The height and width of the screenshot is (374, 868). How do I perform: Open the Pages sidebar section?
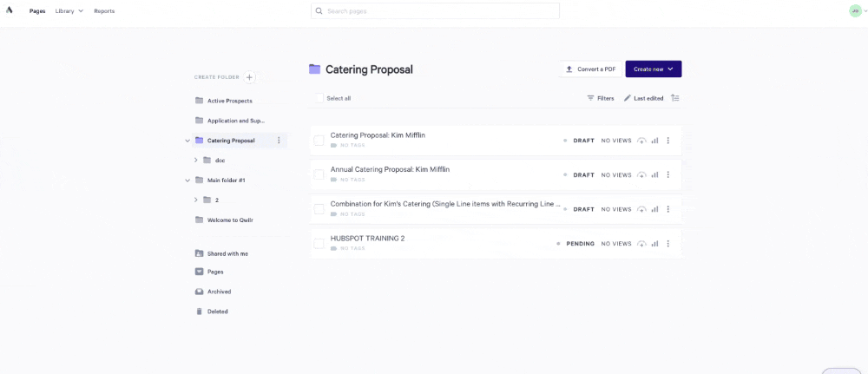[209, 272]
